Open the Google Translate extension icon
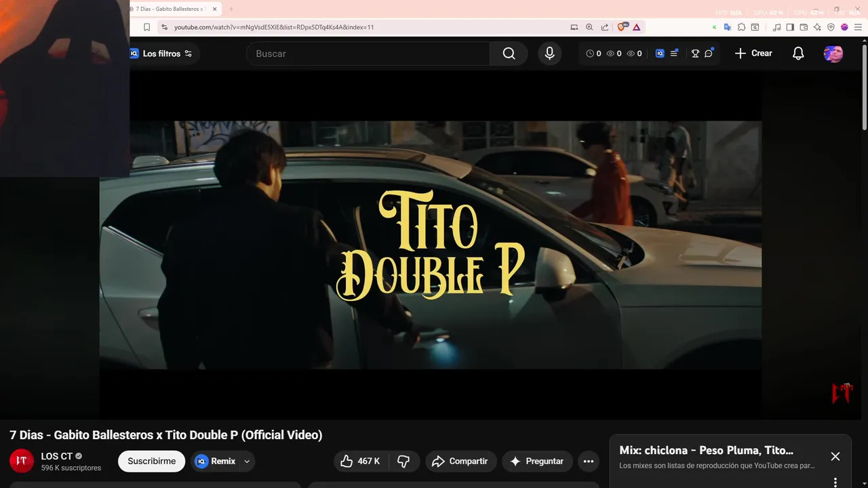This screenshot has height=488, width=868. [x=728, y=27]
